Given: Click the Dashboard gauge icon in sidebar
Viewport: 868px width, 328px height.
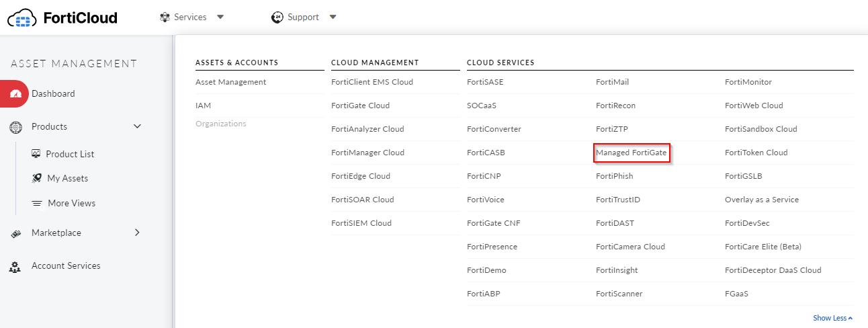Looking at the screenshot, I should click(17, 94).
